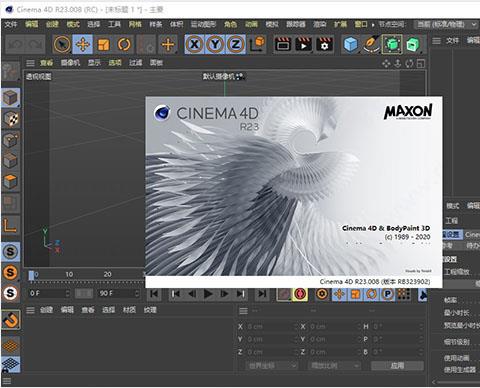Click Make Editable icon in left sidebar

click(x=11, y=72)
